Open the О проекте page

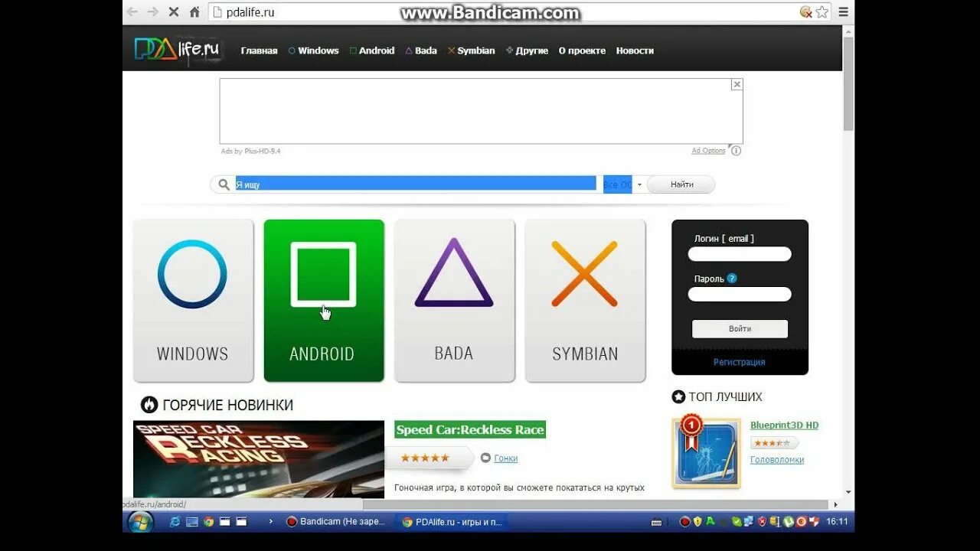coord(582,51)
